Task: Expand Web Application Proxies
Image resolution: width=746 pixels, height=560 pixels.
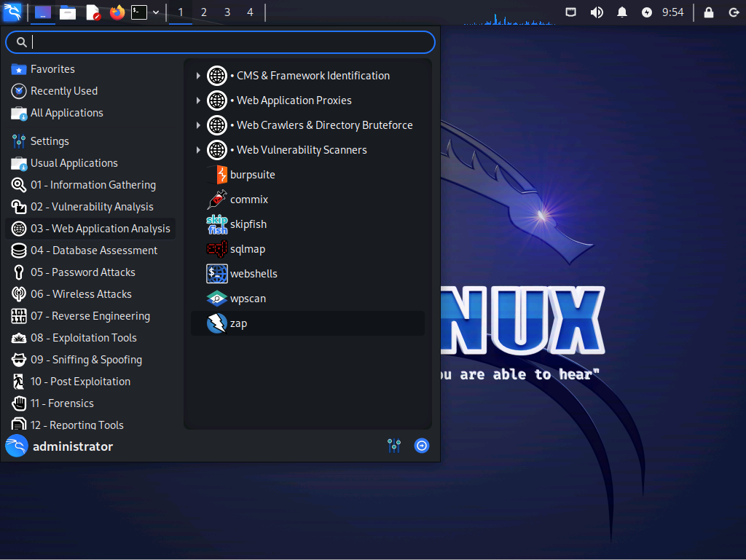Action: click(x=200, y=100)
